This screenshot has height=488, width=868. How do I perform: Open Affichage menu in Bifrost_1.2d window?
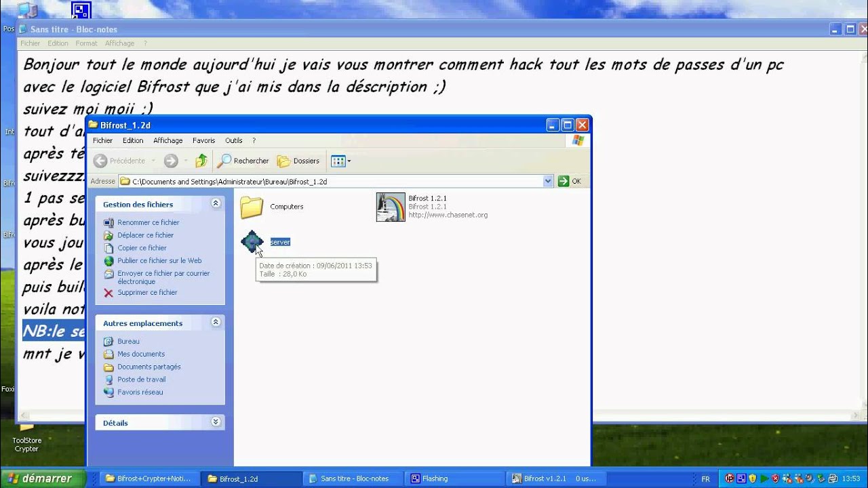pos(167,140)
